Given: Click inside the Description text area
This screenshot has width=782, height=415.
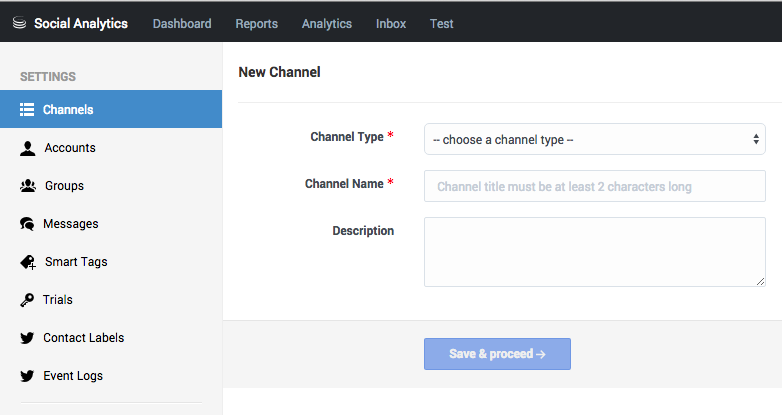Looking at the screenshot, I should tap(594, 252).
